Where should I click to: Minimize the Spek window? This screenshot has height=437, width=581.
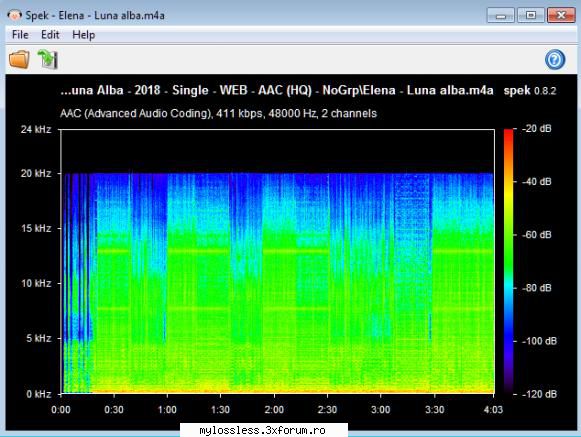(x=501, y=15)
